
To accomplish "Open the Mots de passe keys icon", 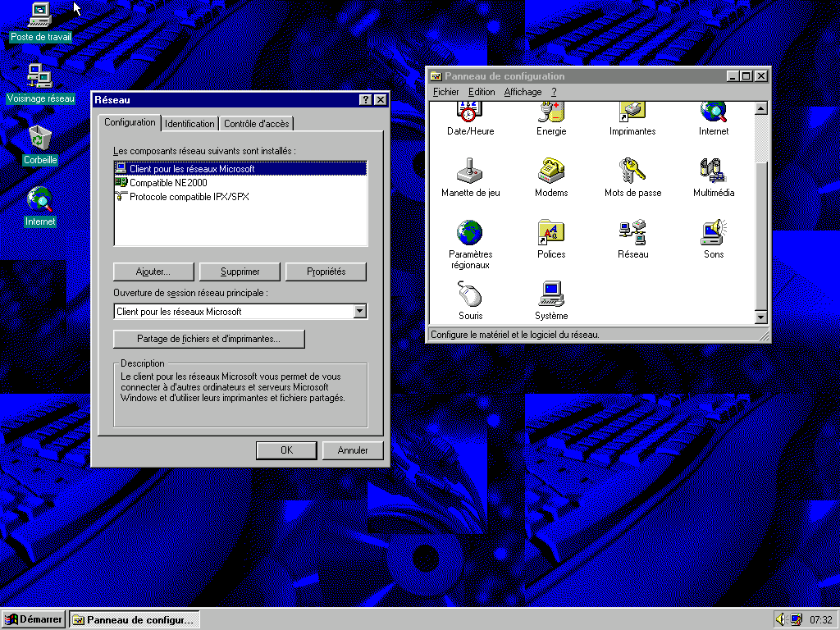I will pos(632,171).
